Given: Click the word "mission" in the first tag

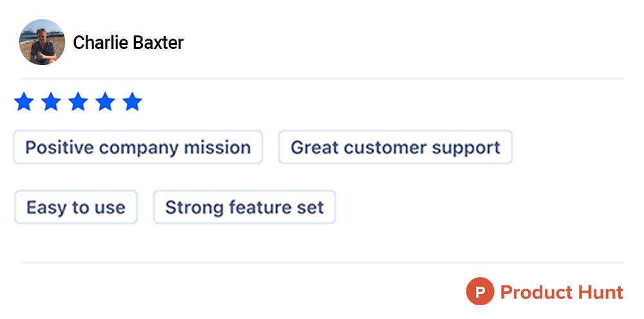Looking at the screenshot, I should 218,148.
